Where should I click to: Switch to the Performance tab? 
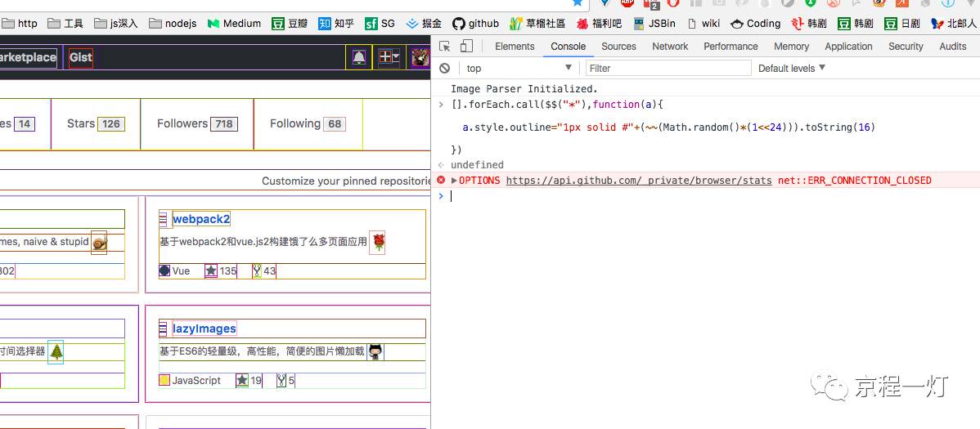(x=731, y=47)
